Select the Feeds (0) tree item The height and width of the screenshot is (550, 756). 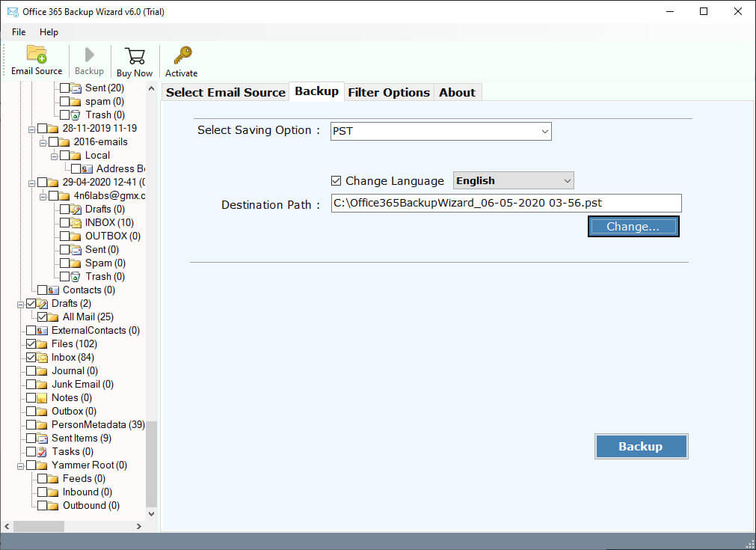(x=84, y=479)
